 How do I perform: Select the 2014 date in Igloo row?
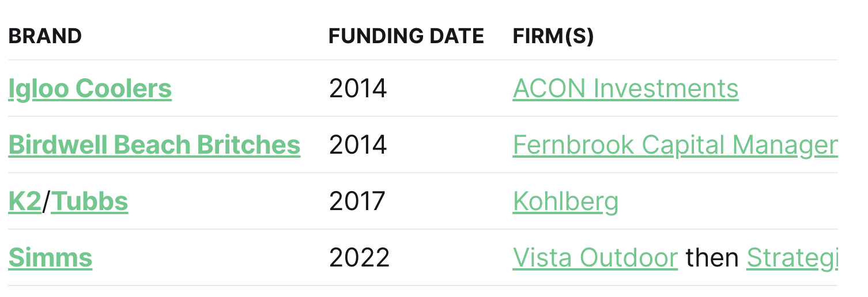(358, 89)
